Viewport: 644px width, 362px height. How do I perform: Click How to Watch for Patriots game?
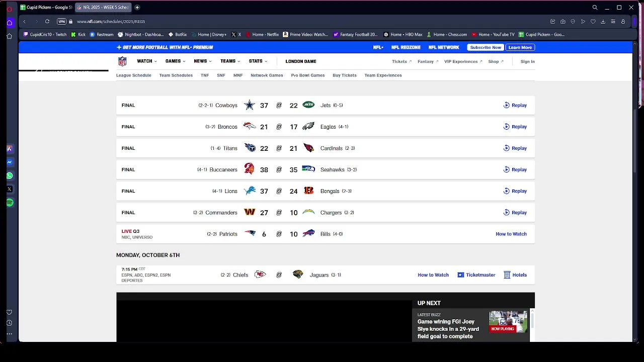511,234
